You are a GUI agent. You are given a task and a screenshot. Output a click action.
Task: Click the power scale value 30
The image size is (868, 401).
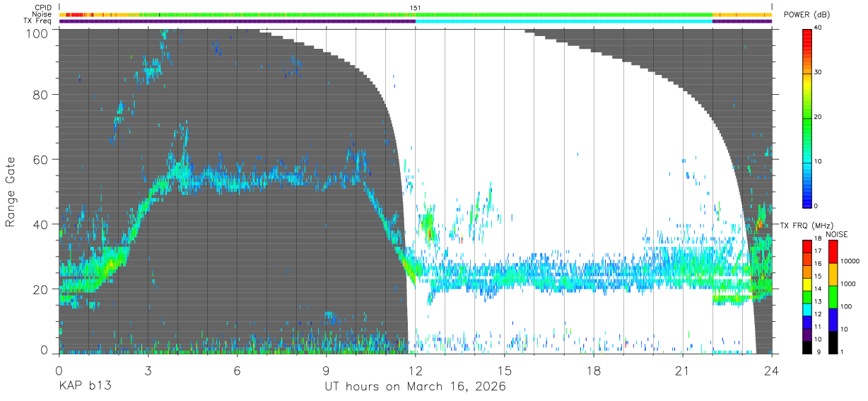coord(819,72)
